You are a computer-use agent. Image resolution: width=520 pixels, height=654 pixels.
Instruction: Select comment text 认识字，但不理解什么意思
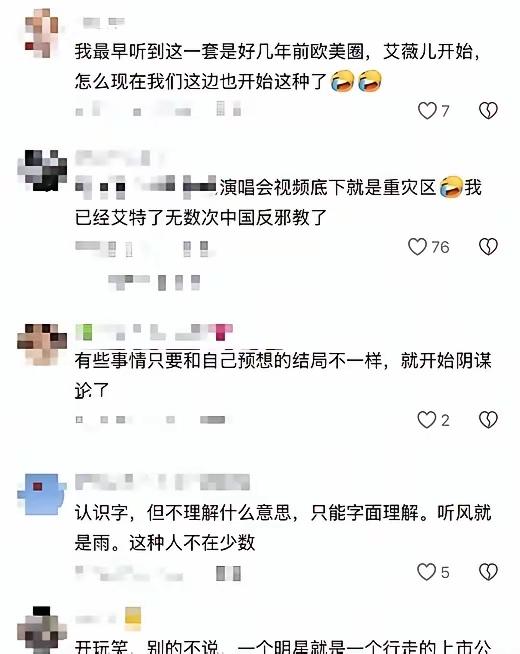point(183,513)
